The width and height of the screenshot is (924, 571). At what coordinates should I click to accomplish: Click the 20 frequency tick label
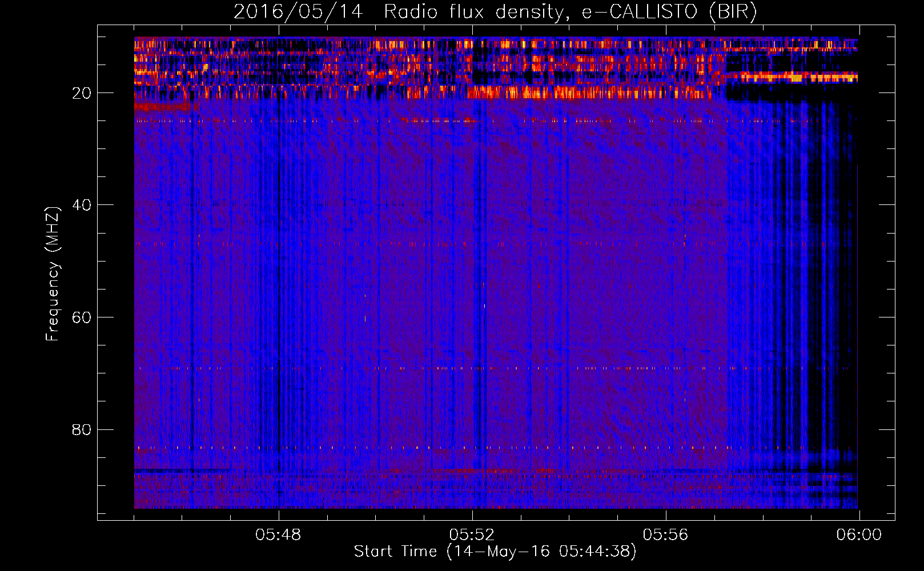point(82,93)
